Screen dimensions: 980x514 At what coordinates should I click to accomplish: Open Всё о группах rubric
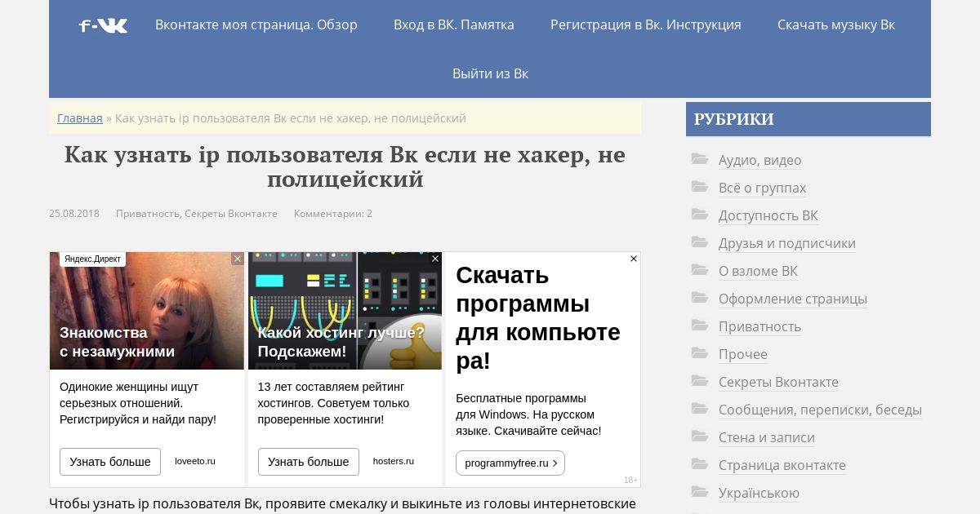(762, 188)
